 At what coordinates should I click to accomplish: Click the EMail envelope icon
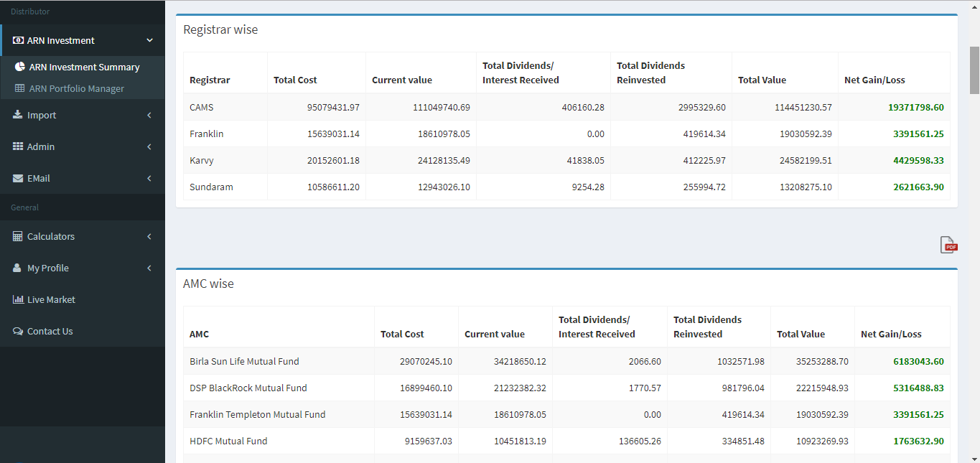(18, 178)
